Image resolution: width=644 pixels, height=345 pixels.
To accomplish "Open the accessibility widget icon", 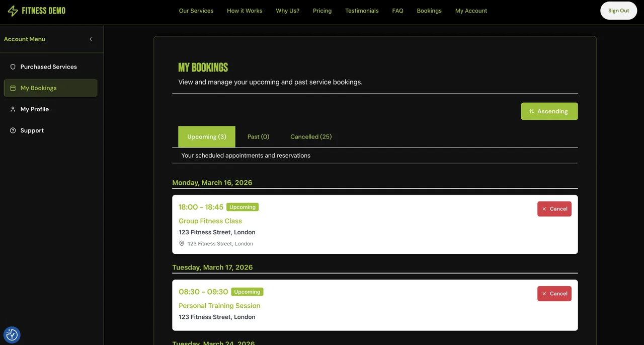I will (12, 334).
